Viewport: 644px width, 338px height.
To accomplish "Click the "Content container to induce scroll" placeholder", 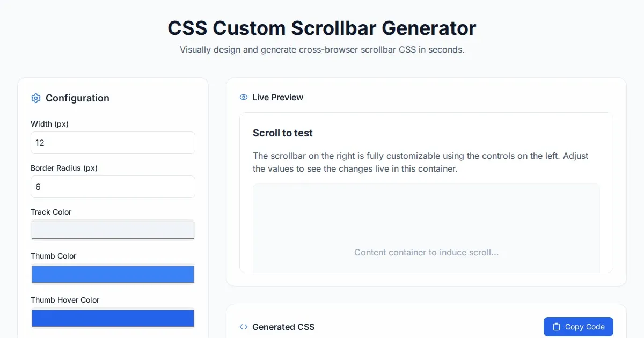I will 426,252.
